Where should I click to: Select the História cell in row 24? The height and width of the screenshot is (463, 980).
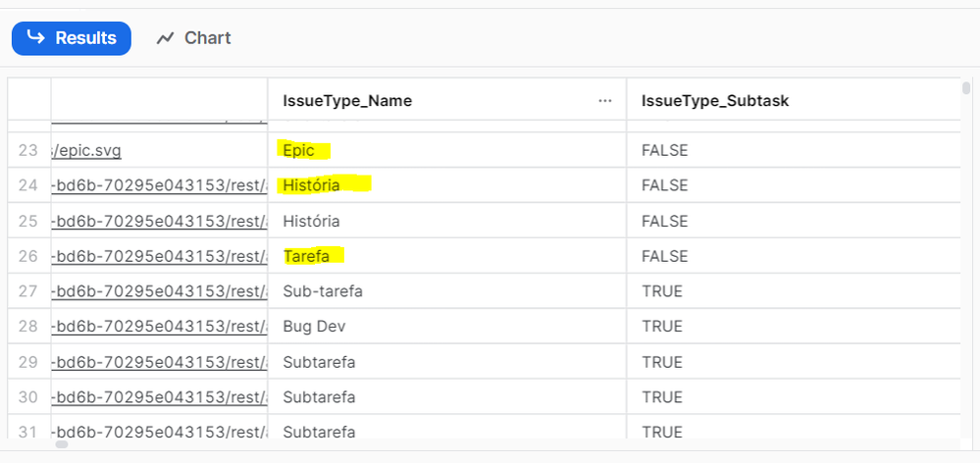[447, 185]
